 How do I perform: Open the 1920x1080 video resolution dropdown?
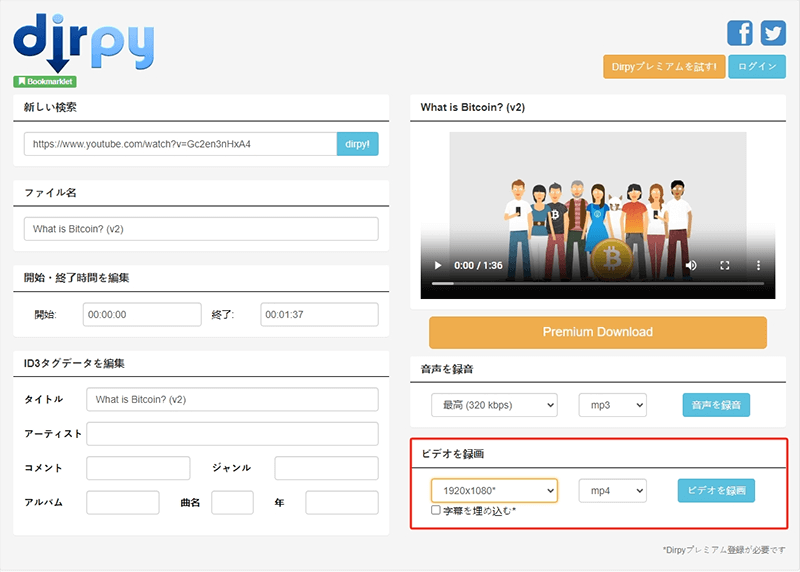click(x=494, y=491)
